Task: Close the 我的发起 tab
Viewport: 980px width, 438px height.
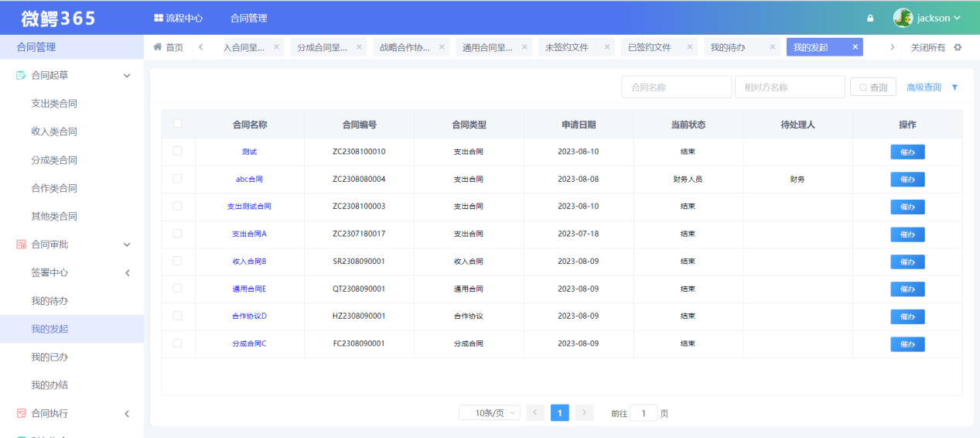Action: (x=855, y=47)
